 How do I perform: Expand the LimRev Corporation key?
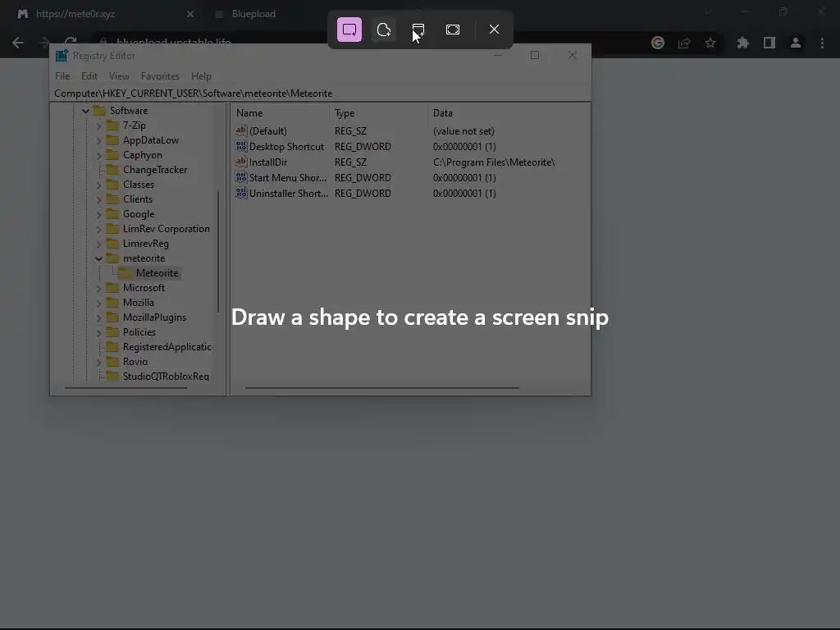coord(98,230)
